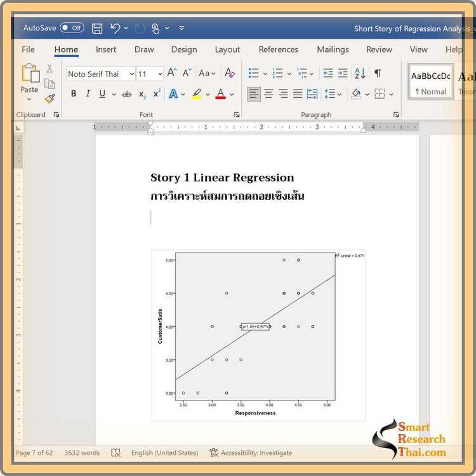Click the Increase Font Size icon
The image size is (476, 476).
point(172,73)
